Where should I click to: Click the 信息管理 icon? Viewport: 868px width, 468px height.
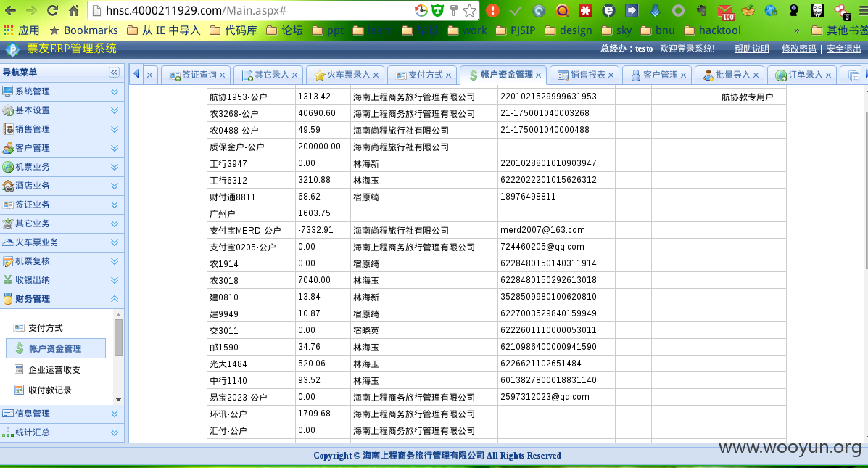[x=8, y=413]
